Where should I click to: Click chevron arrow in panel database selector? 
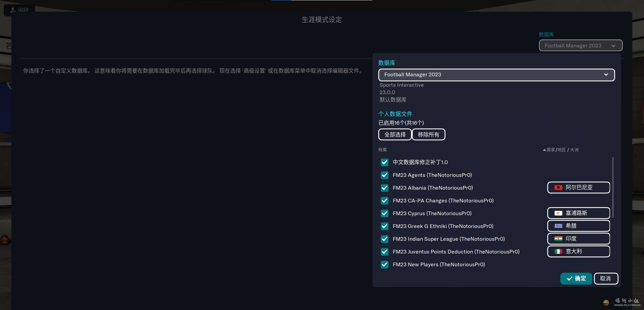click(606, 75)
